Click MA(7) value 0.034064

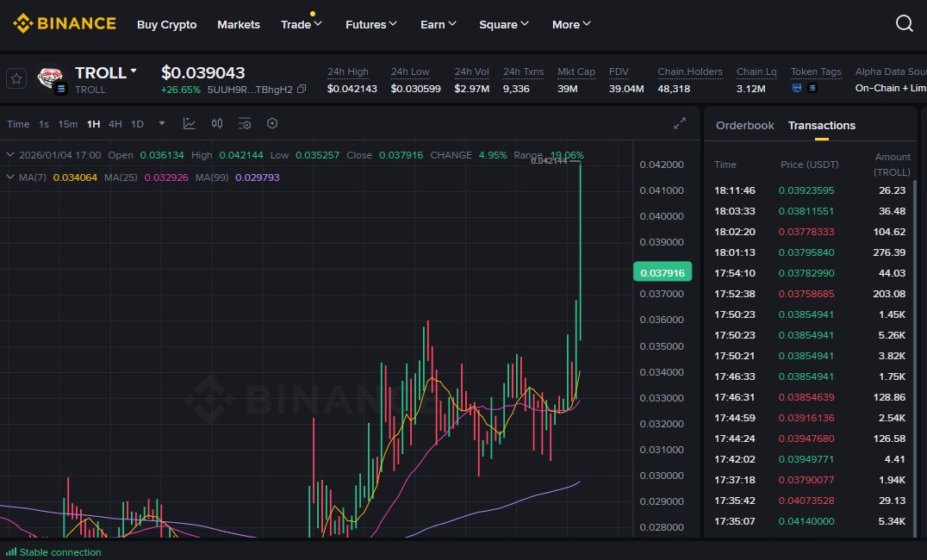click(75, 177)
